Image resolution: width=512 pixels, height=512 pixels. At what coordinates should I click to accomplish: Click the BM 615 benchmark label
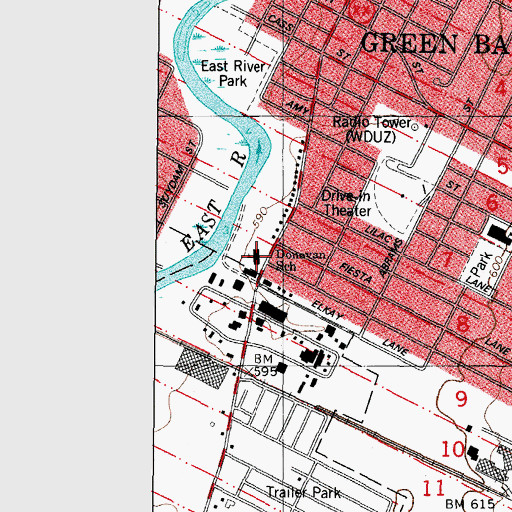[469, 504]
